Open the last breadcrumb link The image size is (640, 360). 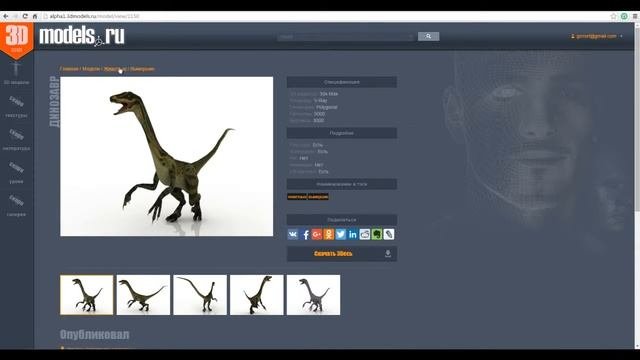tap(142, 69)
